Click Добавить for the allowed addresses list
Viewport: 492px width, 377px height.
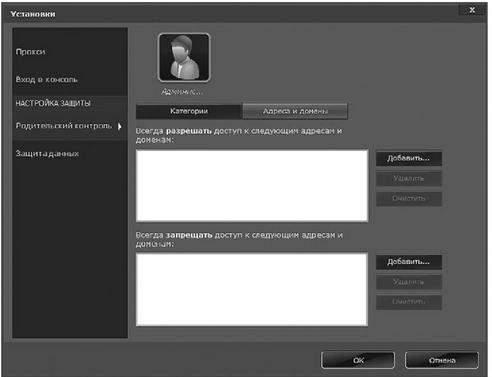point(409,158)
